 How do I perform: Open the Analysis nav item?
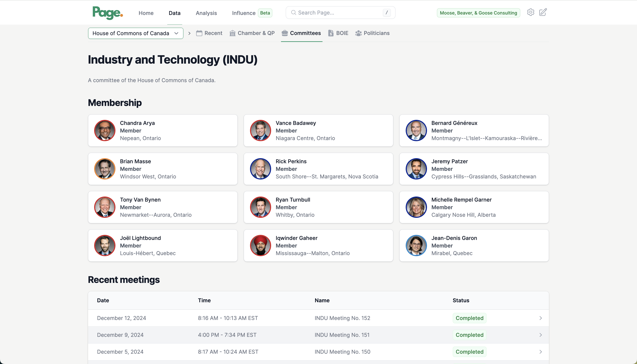point(206,13)
